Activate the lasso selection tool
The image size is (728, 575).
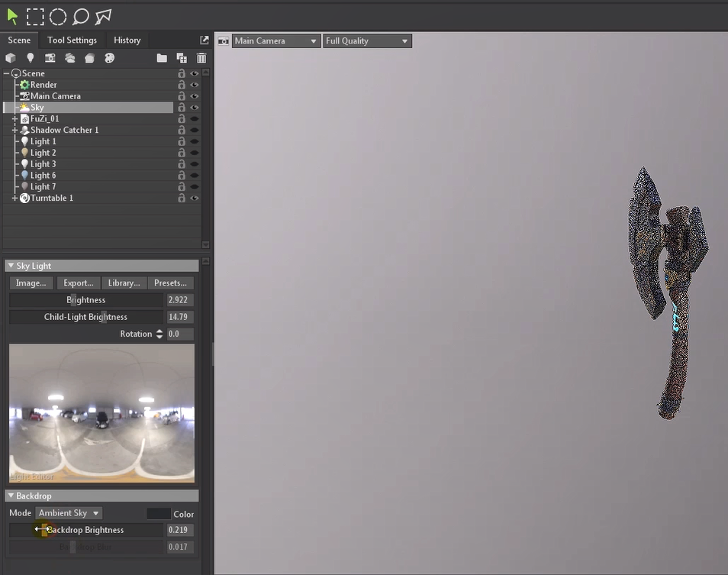point(80,16)
